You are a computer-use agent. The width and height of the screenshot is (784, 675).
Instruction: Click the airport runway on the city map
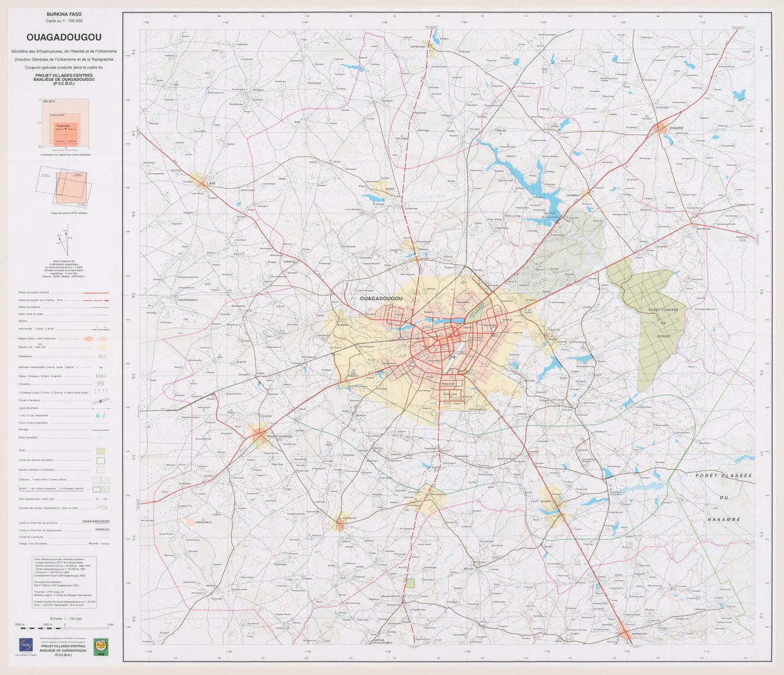pyautogui.click(x=454, y=357)
